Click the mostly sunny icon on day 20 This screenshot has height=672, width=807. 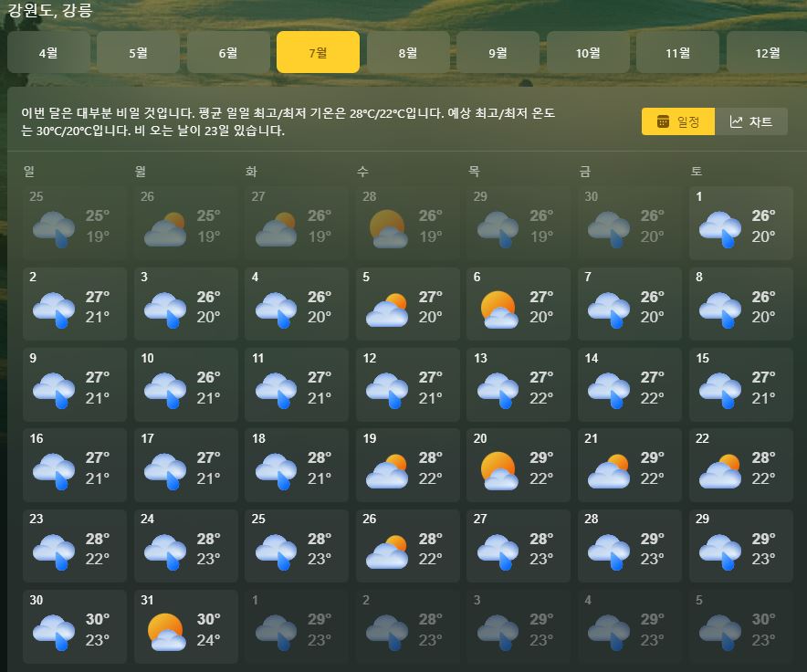pos(498,471)
